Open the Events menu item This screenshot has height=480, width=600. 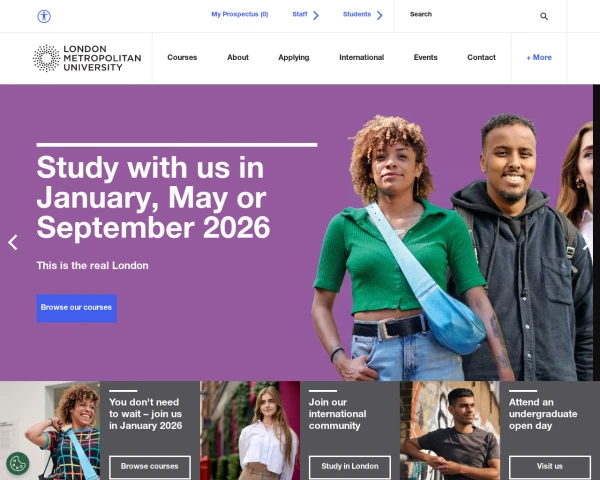[426, 57]
